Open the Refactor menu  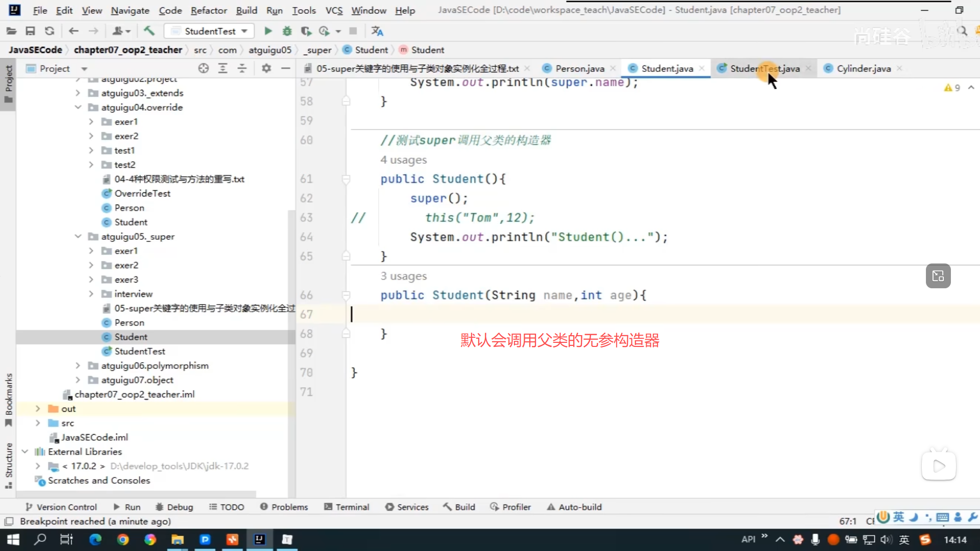pyautogui.click(x=208, y=10)
